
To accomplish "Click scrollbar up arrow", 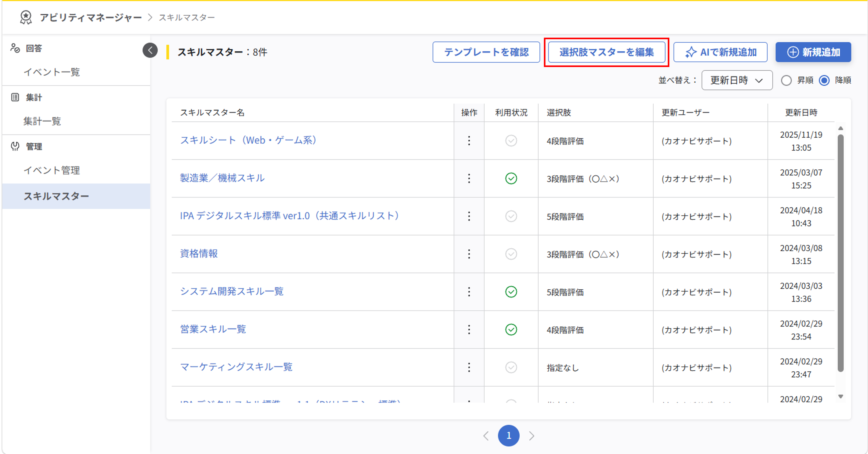I will (x=840, y=128).
